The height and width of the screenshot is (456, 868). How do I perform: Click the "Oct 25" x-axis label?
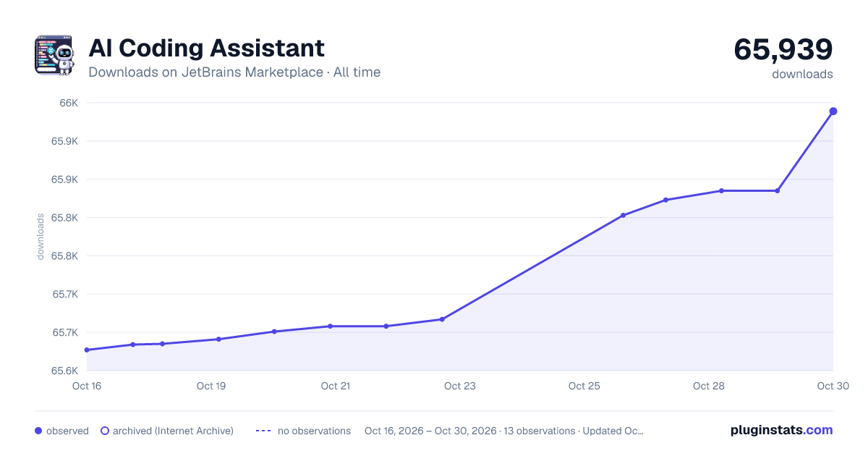click(x=584, y=386)
